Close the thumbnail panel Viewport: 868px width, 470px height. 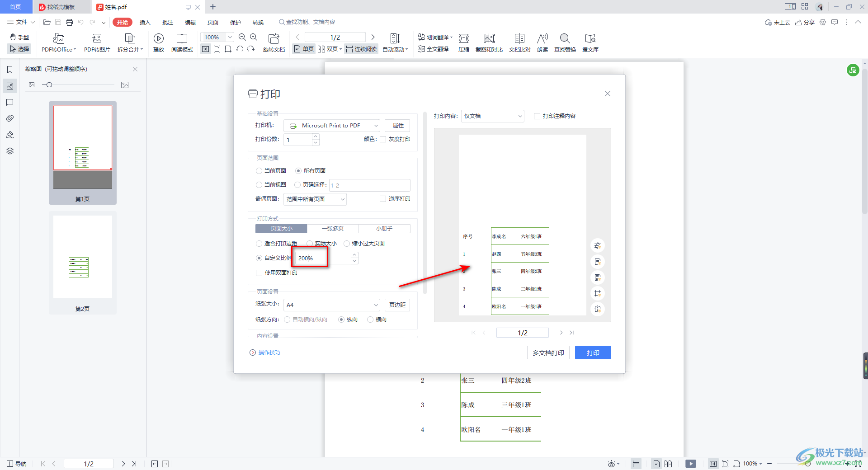(x=135, y=69)
